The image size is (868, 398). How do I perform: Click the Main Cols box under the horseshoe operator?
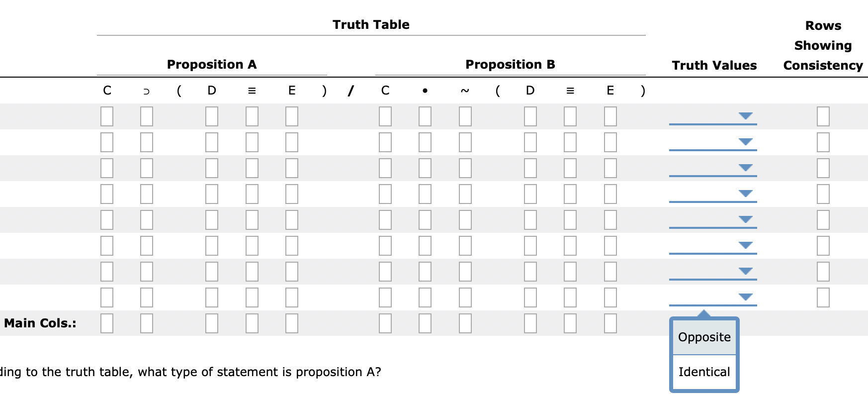145,323
